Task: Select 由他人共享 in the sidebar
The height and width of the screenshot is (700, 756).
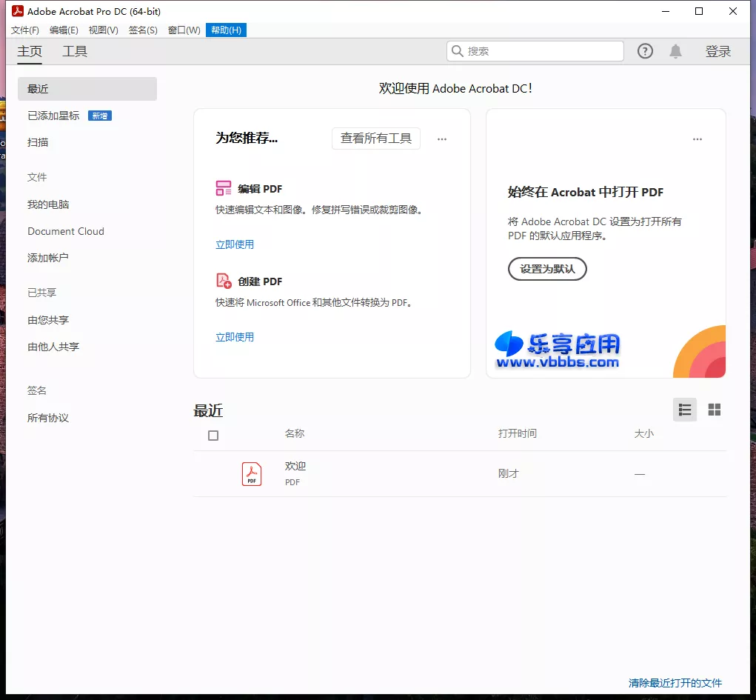Action: coord(53,347)
